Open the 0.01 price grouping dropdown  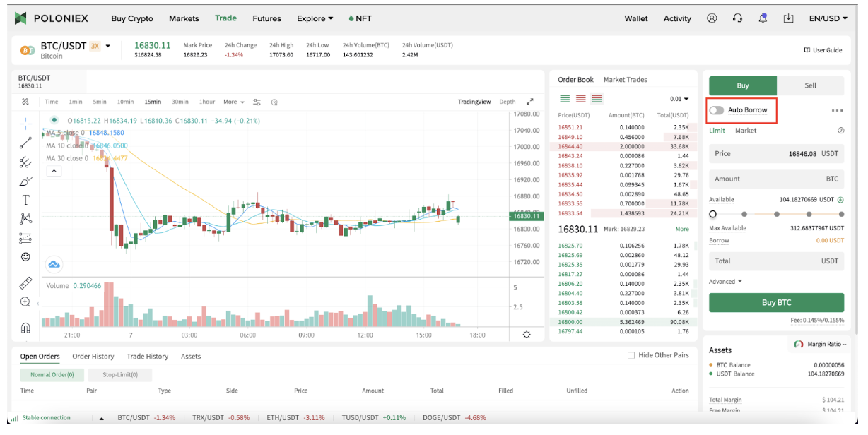[679, 99]
